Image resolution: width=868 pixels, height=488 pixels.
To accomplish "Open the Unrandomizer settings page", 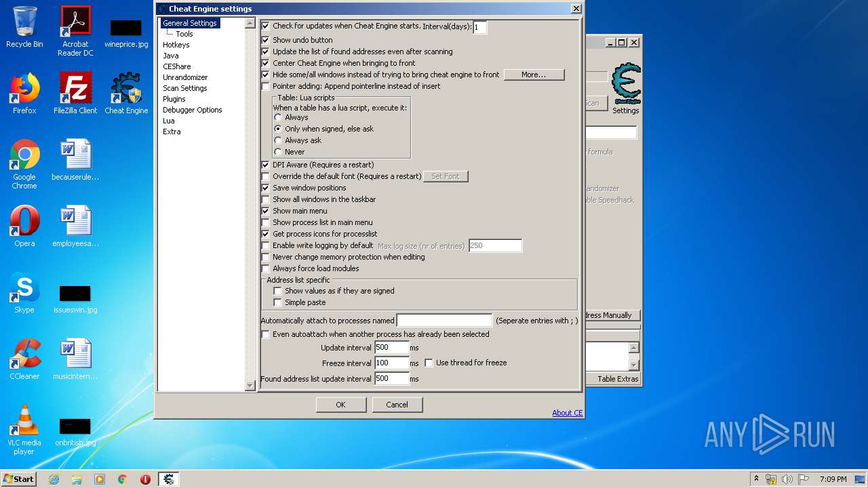I will pyautogui.click(x=185, y=77).
